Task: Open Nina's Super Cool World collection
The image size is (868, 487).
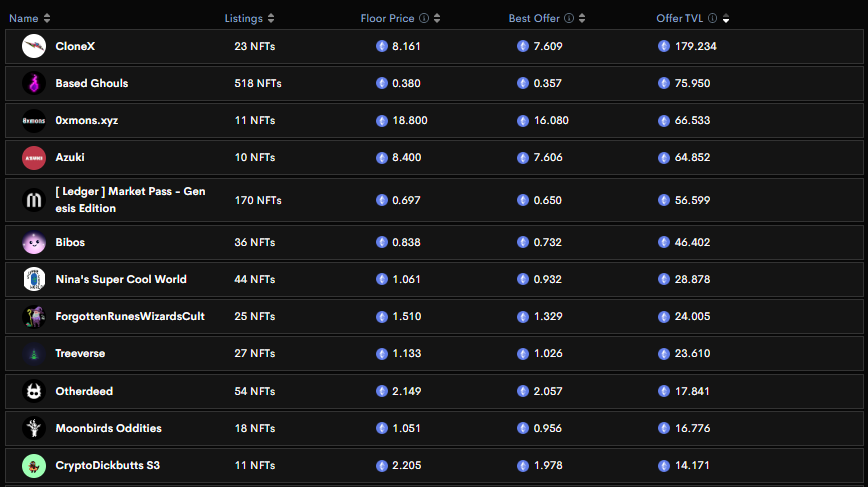Action: click(121, 279)
